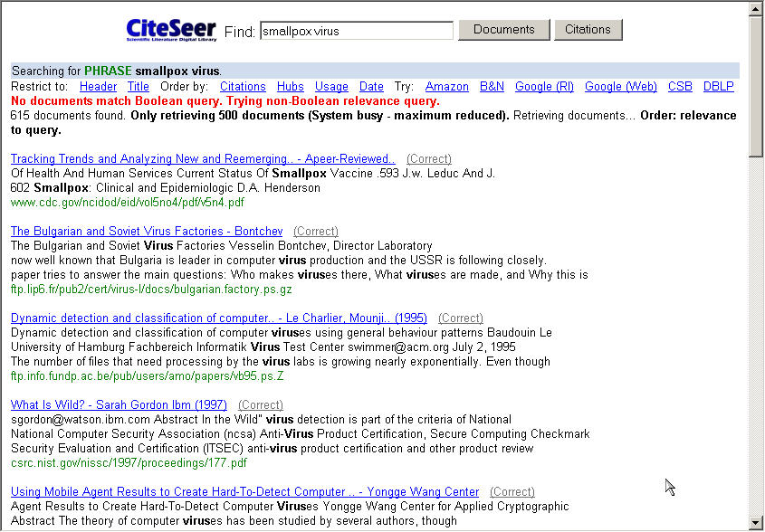The height and width of the screenshot is (532, 765).
Task: Click the Find search input field
Action: click(356, 31)
